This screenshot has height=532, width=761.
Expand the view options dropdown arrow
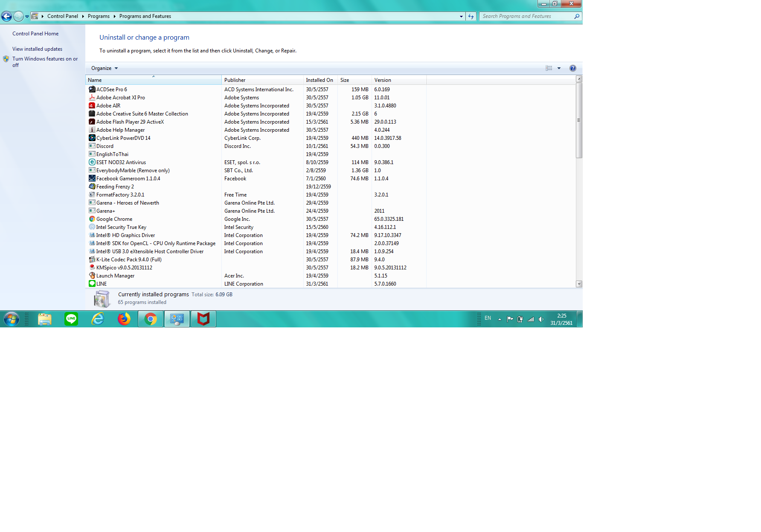pos(559,68)
